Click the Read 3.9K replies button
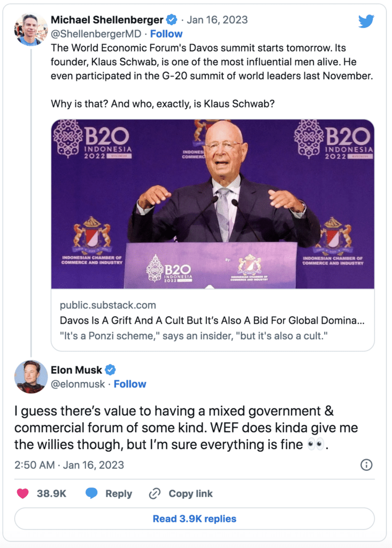Viewport: 392px width, 548px height. [x=194, y=519]
